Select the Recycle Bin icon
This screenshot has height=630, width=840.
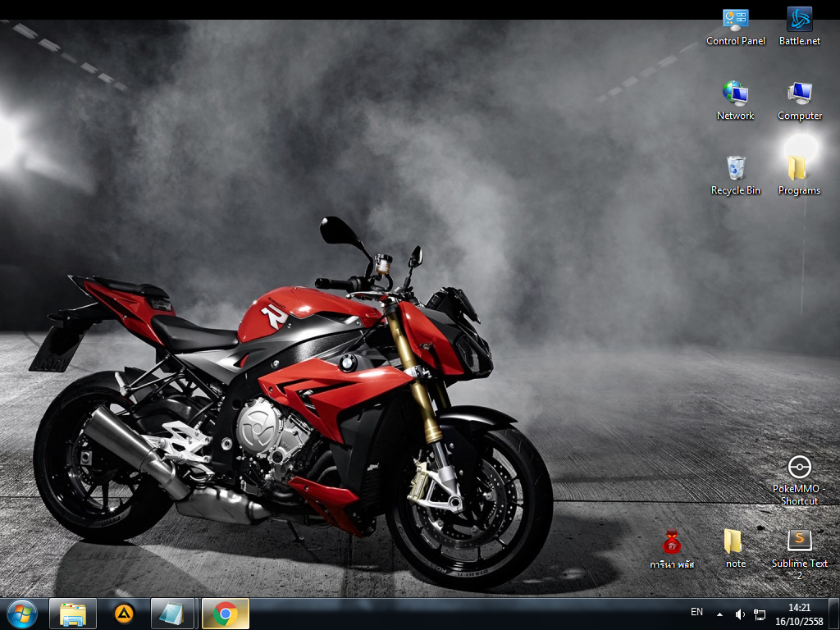[736, 176]
